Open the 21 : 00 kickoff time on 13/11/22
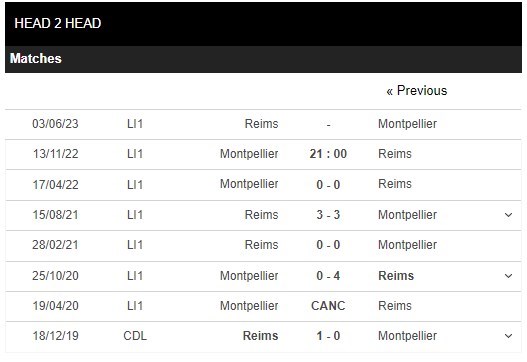 click(328, 154)
